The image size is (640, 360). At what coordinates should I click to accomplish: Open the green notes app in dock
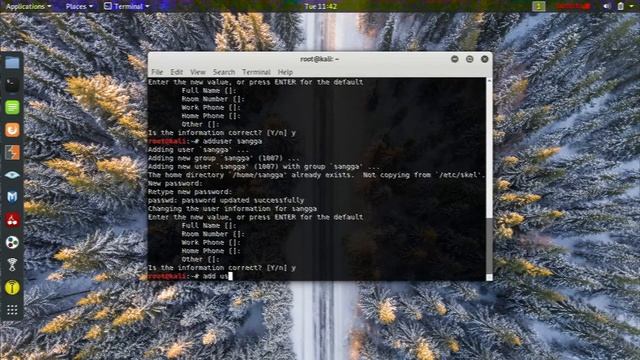[12, 107]
